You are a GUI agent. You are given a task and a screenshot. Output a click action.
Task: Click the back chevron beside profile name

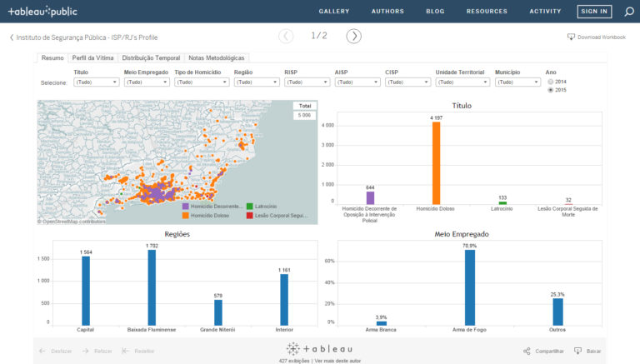point(12,37)
